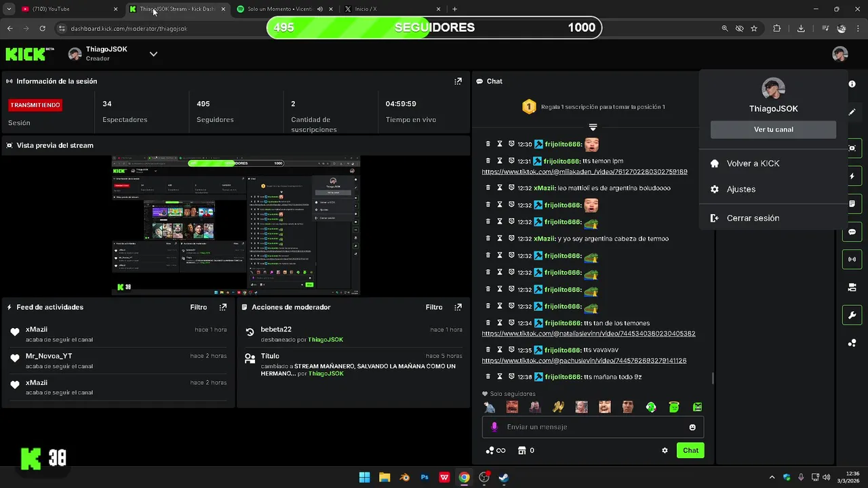Toggle session info broadcast panel in sidebar
Screen dimensions: 868x488
[x=852, y=259]
